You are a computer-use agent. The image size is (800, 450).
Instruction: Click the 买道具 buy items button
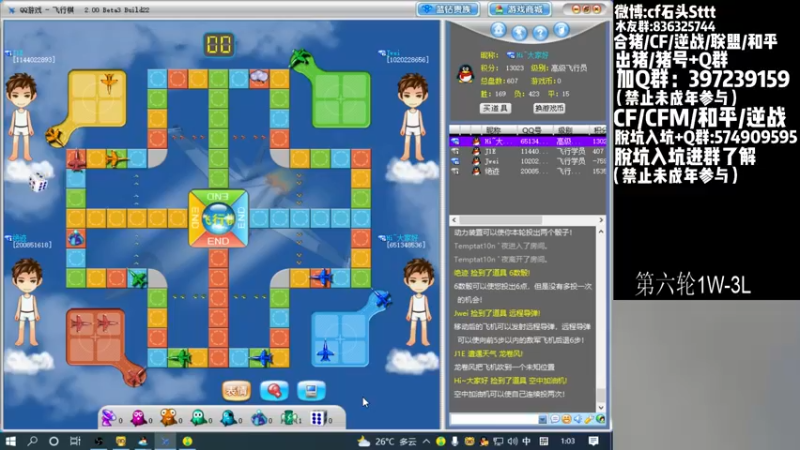click(495, 108)
